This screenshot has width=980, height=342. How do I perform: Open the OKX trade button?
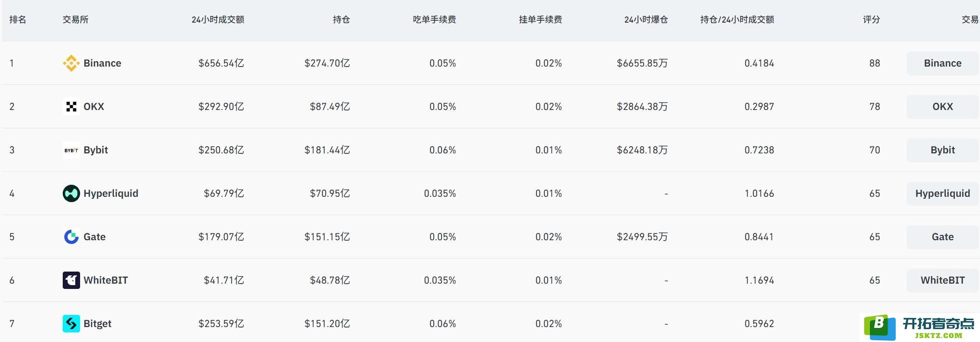click(943, 107)
